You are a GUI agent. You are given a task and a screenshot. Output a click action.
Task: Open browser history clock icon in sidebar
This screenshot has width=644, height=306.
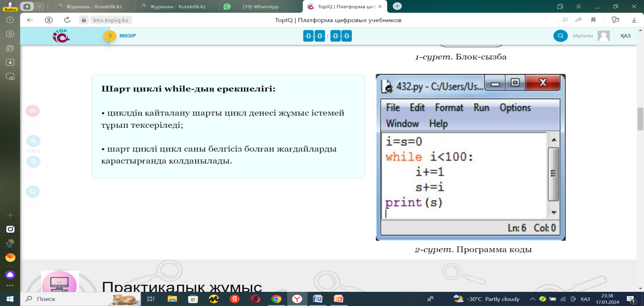[10, 20]
